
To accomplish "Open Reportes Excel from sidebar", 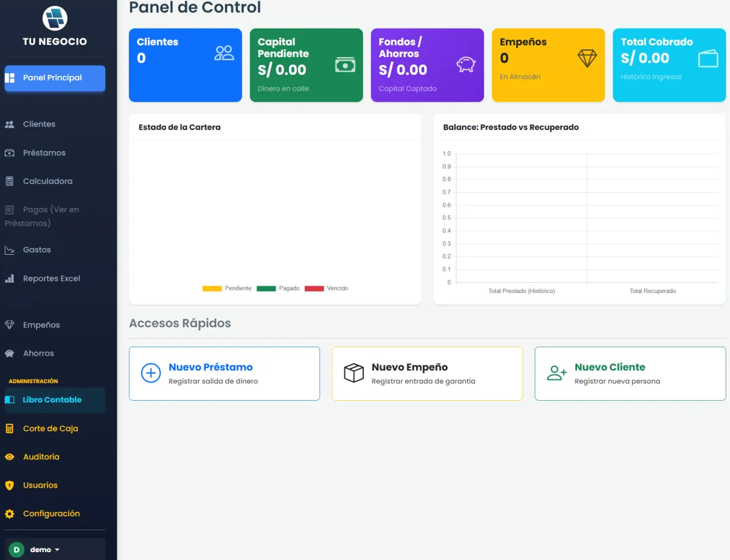I will pos(55,278).
